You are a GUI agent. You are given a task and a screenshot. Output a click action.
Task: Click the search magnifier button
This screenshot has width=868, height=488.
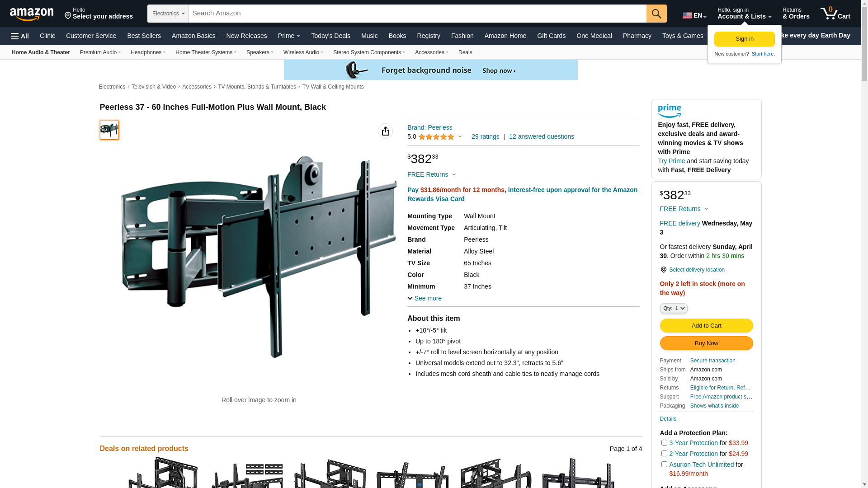[656, 14]
